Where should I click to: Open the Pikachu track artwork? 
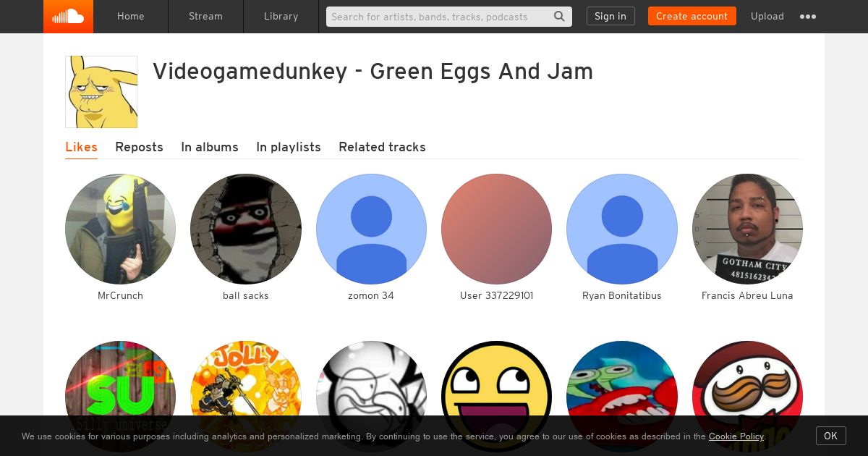(x=101, y=92)
